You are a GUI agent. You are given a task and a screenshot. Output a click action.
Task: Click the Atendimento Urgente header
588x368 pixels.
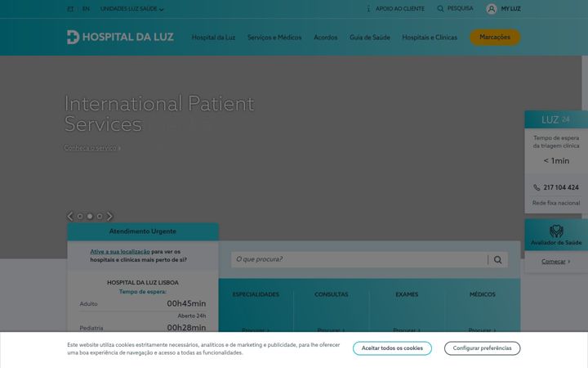coord(142,231)
